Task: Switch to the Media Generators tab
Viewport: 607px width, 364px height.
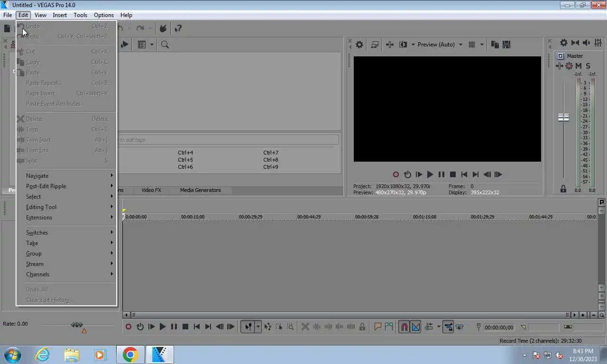Action: click(200, 190)
